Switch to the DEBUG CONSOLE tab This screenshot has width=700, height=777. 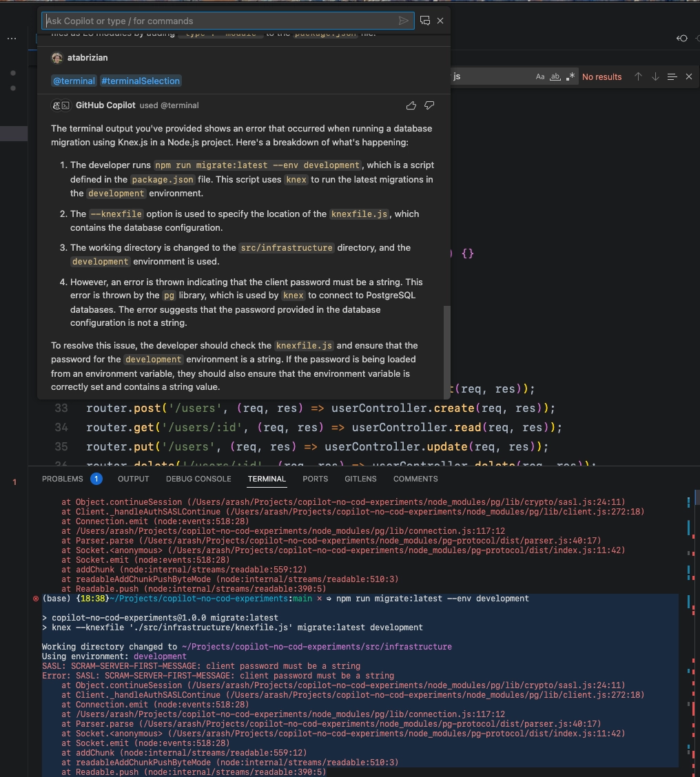198,479
